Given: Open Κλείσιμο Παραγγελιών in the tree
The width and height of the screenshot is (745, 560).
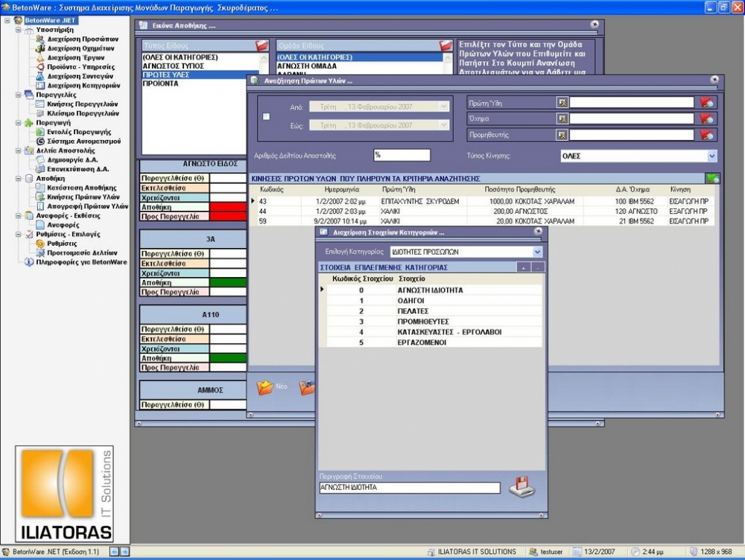Looking at the screenshot, I should pos(83,113).
